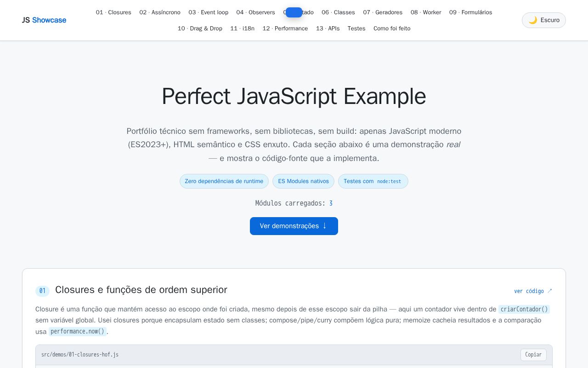Open the 10 · Drag & Drop link

pyautogui.click(x=200, y=29)
